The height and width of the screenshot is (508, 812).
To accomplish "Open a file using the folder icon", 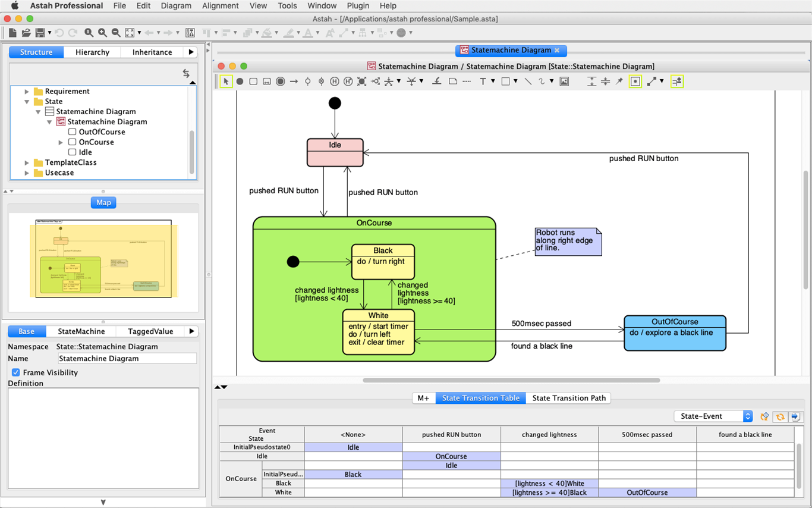I will [x=26, y=33].
